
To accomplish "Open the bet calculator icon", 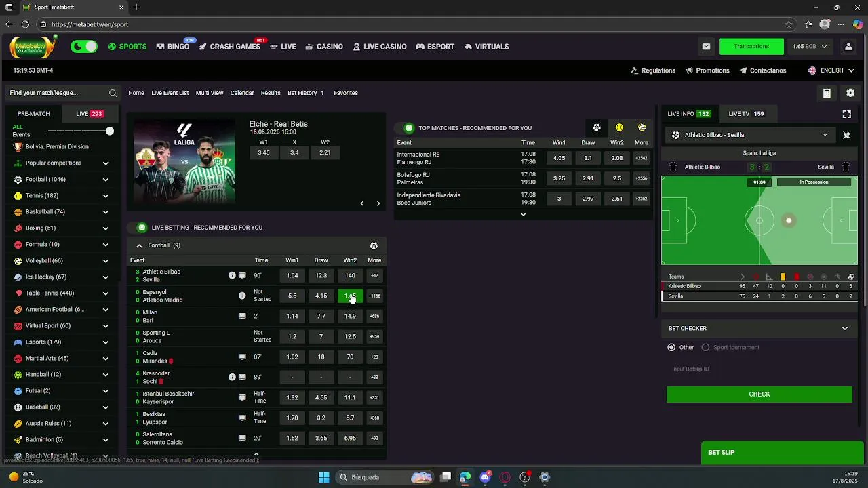I will [x=827, y=94].
